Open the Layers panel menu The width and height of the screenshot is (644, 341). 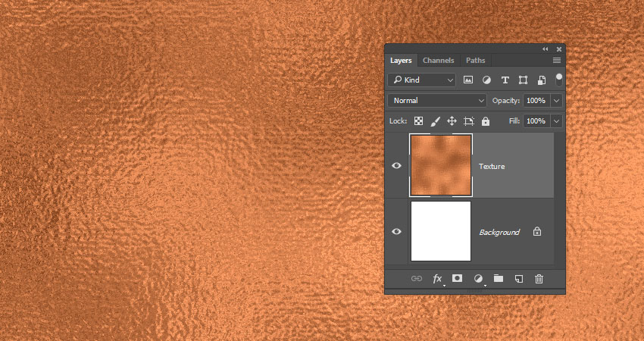tap(557, 61)
